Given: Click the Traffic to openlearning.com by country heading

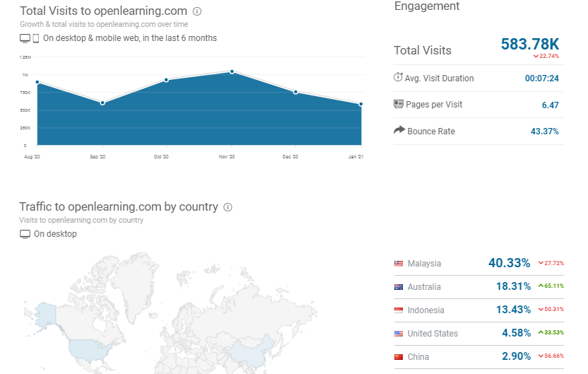Looking at the screenshot, I should pos(119,207).
